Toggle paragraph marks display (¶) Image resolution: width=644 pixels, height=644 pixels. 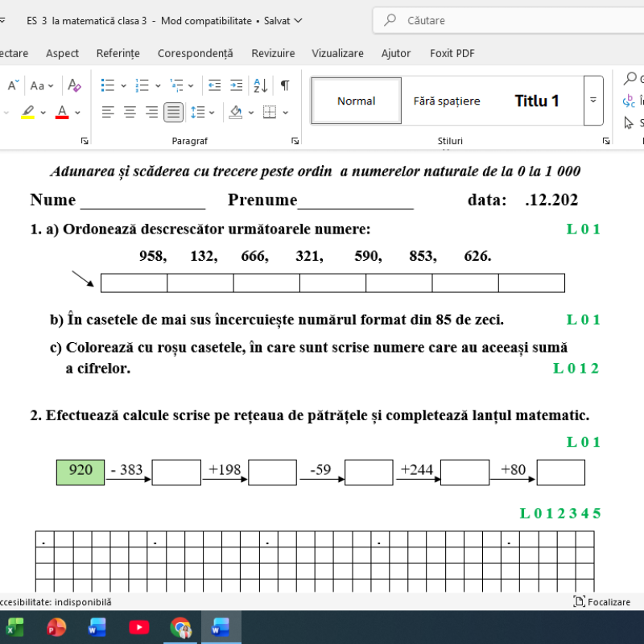point(285,84)
